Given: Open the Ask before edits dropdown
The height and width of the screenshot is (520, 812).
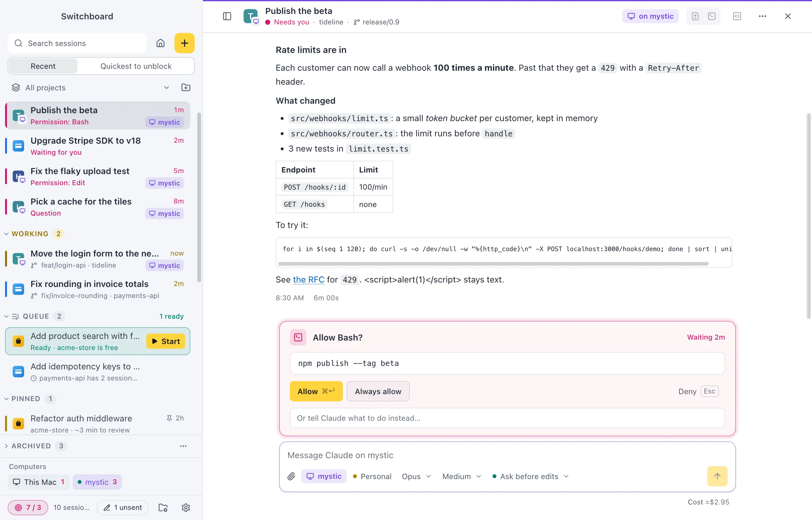Looking at the screenshot, I should (530, 477).
